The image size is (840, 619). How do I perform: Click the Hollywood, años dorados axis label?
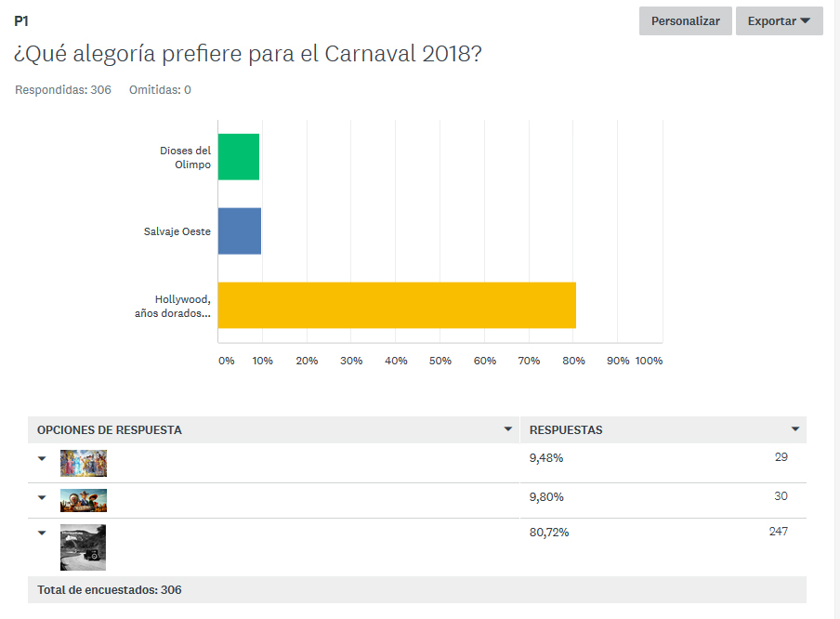[173, 306]
